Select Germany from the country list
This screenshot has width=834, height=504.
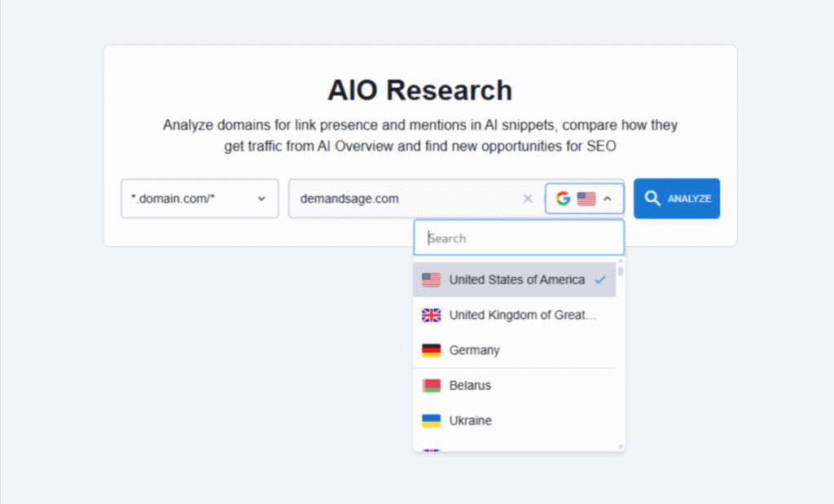pos(515,350)
